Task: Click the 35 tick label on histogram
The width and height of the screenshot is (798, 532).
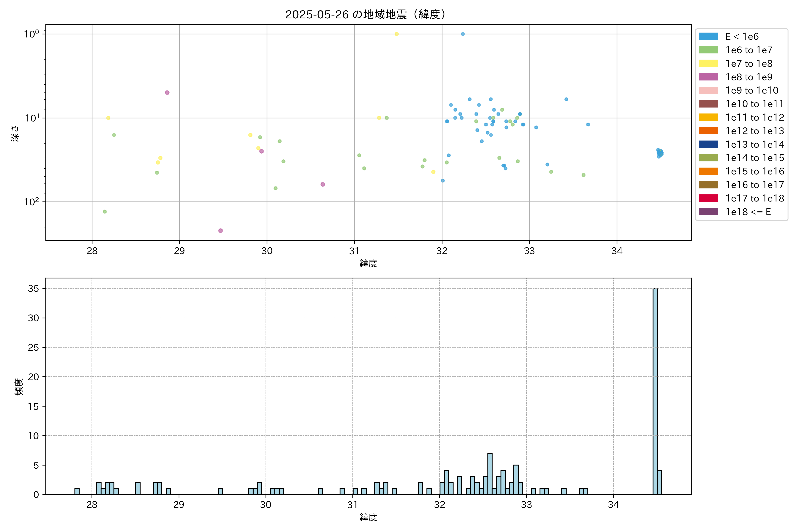Action: [x=33, y=288]
